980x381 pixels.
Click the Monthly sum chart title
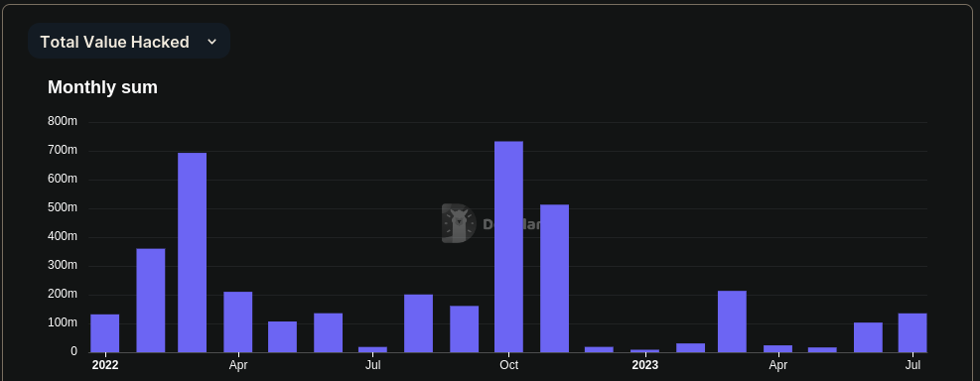[102, 87]
